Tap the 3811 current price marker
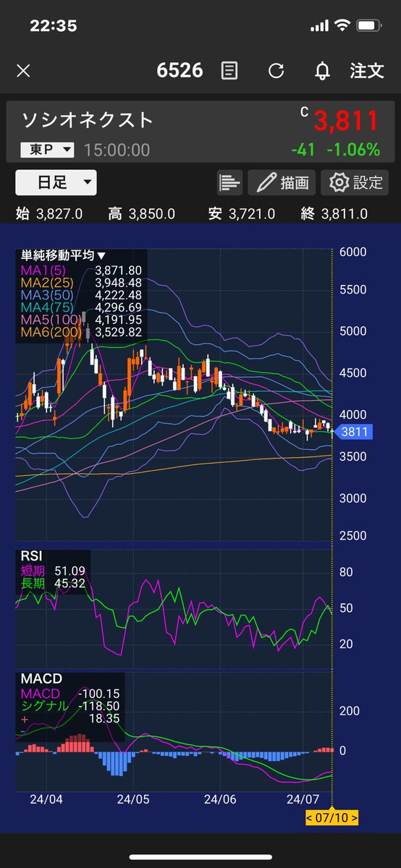The image size is (401, 868). pos(354,431)
